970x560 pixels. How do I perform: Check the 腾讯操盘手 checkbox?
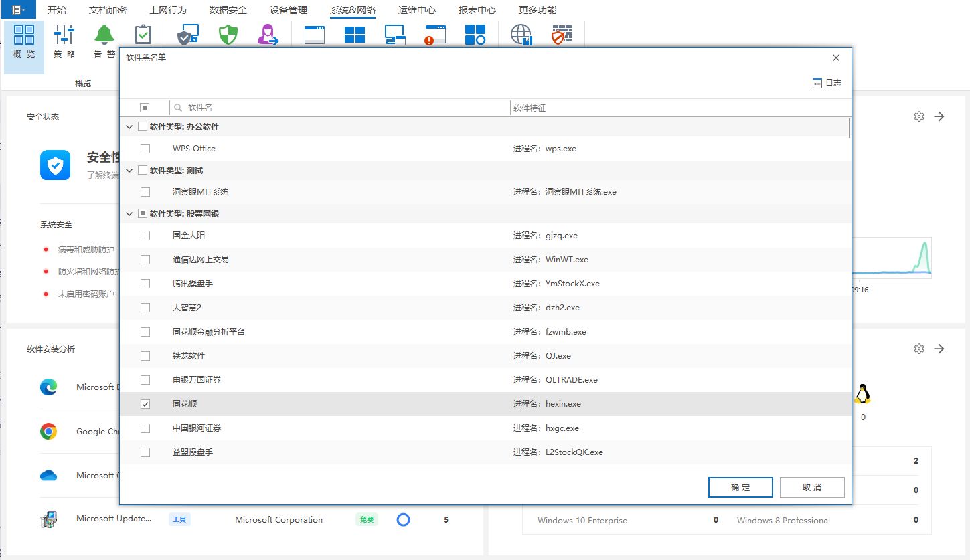pos(145,284)
